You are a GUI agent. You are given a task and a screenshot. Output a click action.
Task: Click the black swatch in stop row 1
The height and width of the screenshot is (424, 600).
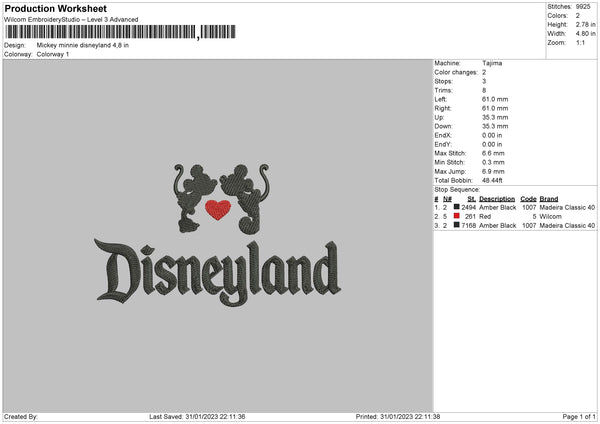pyautogui.click(x=457, y=207)
